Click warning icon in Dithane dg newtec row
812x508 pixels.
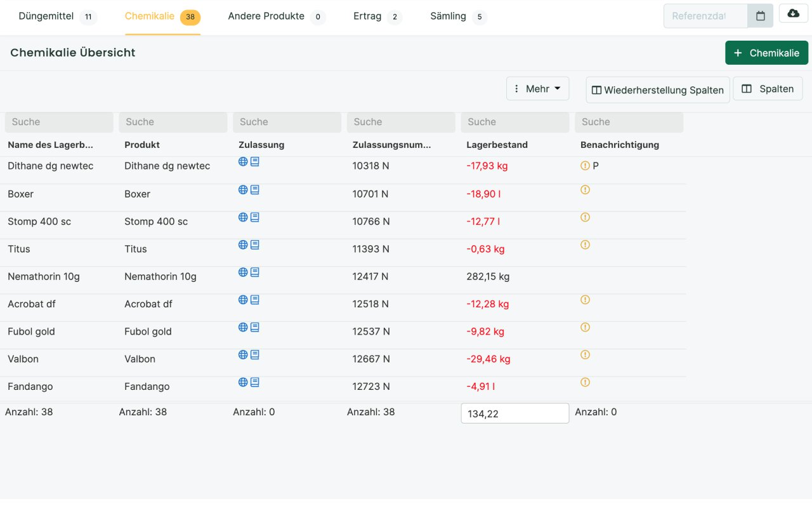click(585, 166)
